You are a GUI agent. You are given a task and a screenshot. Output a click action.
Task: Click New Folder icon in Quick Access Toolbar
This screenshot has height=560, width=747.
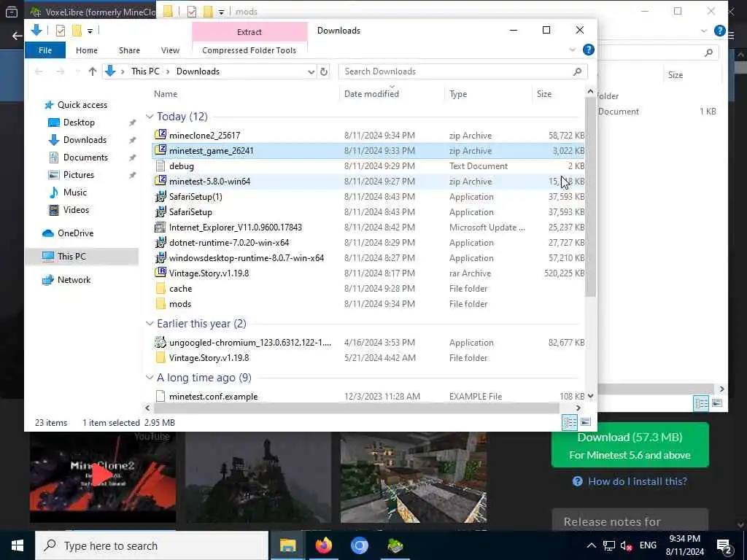coord(77,31)
